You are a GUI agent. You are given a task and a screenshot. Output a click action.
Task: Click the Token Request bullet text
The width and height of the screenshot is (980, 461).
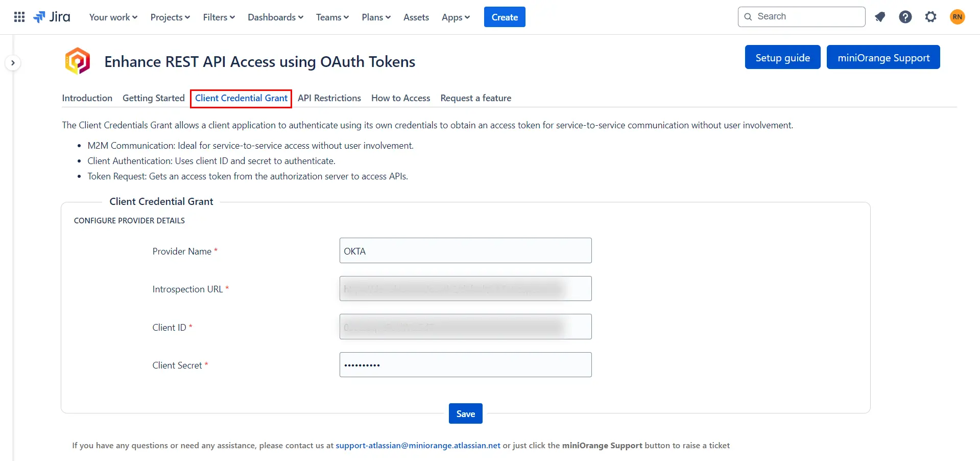pyautogui.click(x=248, y=176)
